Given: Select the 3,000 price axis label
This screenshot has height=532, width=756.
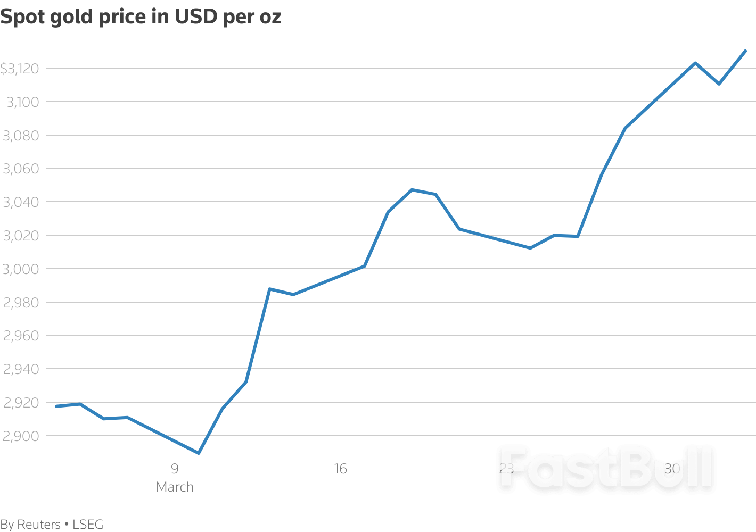Looking at the screenshot, I should 21,269.
